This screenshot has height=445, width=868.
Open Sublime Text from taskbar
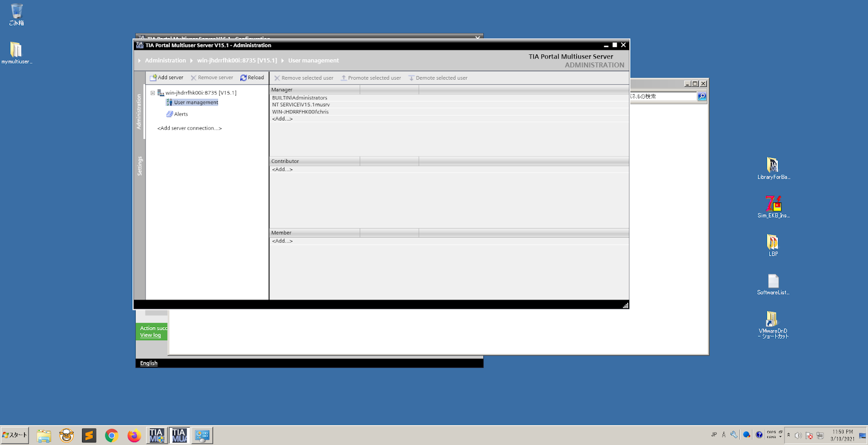click(89, 436)
